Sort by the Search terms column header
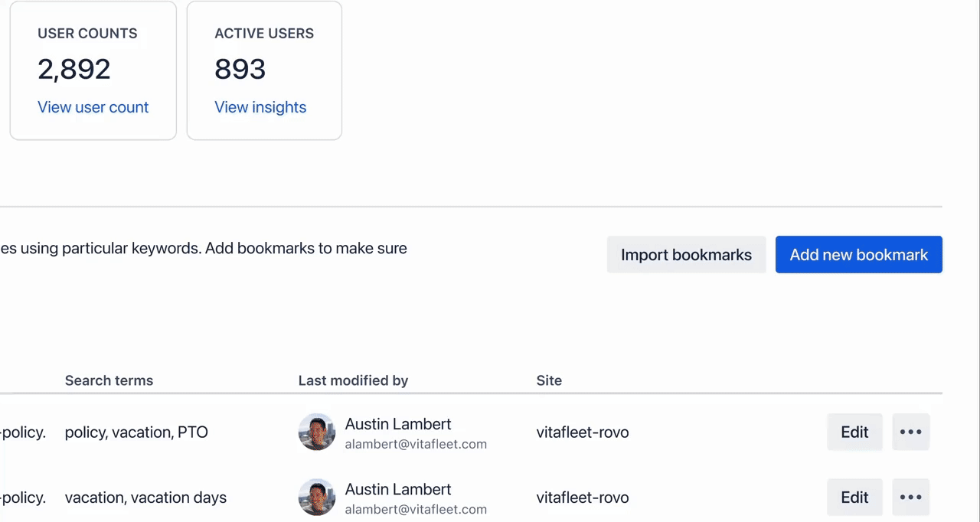This screenshot has height=522, width=980. click(x=109, y=380)
